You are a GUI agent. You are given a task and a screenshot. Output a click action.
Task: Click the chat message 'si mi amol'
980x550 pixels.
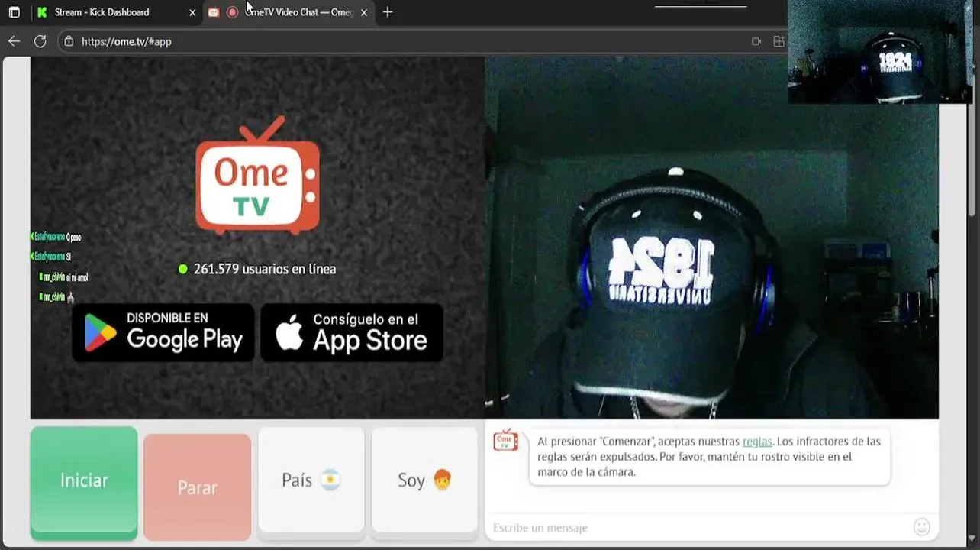point(76,277)
